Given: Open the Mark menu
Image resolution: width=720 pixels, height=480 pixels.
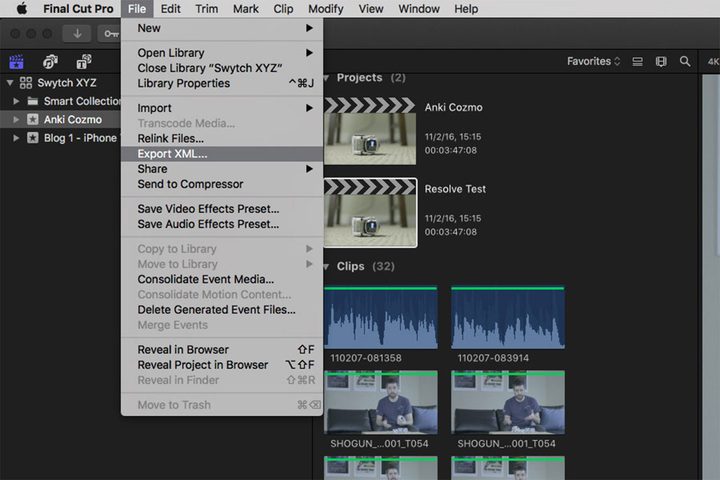Looking at the screenshot, I should [x=246, y=9].
